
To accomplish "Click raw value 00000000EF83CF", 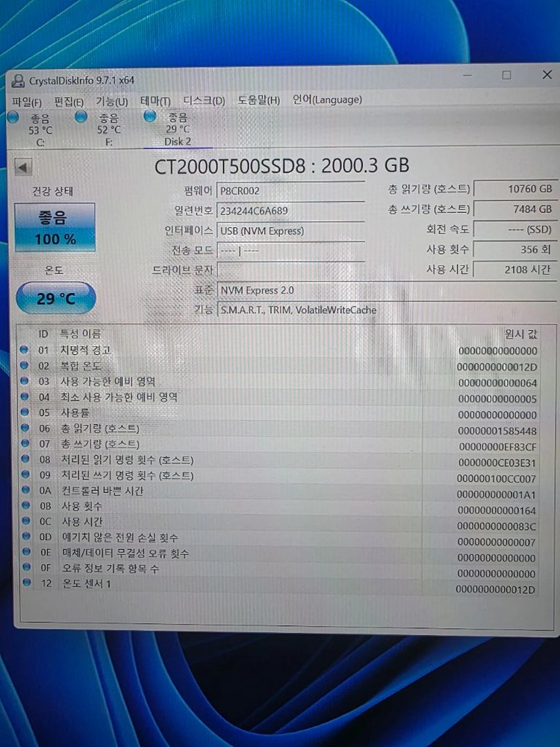I will (x=497, y=447).
